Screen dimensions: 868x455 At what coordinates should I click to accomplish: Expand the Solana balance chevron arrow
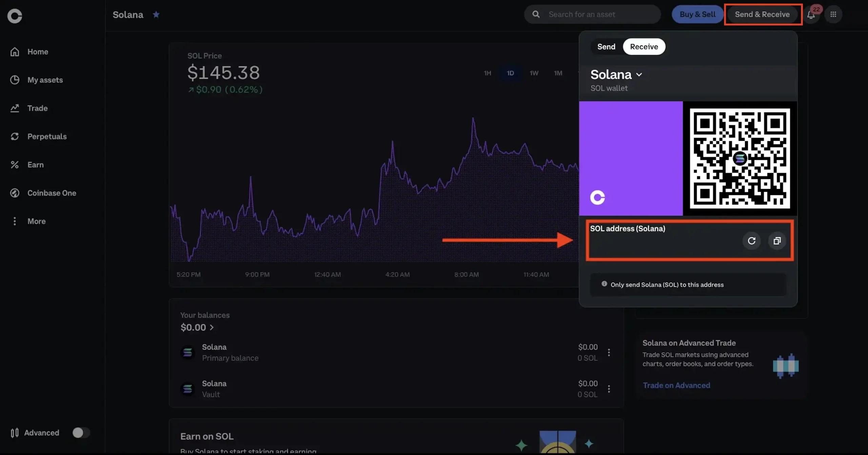(211, 327)
